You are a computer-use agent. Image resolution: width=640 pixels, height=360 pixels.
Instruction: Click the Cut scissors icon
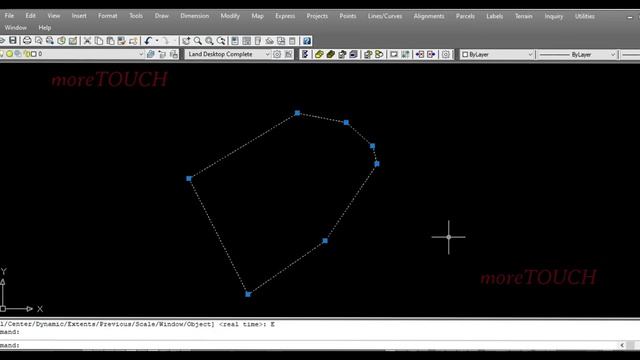point(87,40)
